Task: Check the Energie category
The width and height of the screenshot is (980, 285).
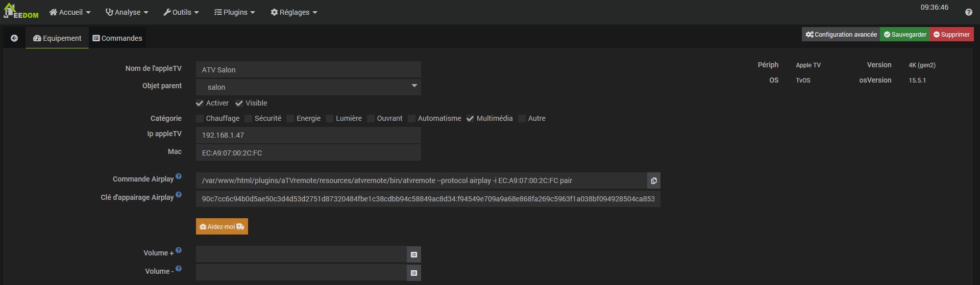Action: tap(290, 119)
